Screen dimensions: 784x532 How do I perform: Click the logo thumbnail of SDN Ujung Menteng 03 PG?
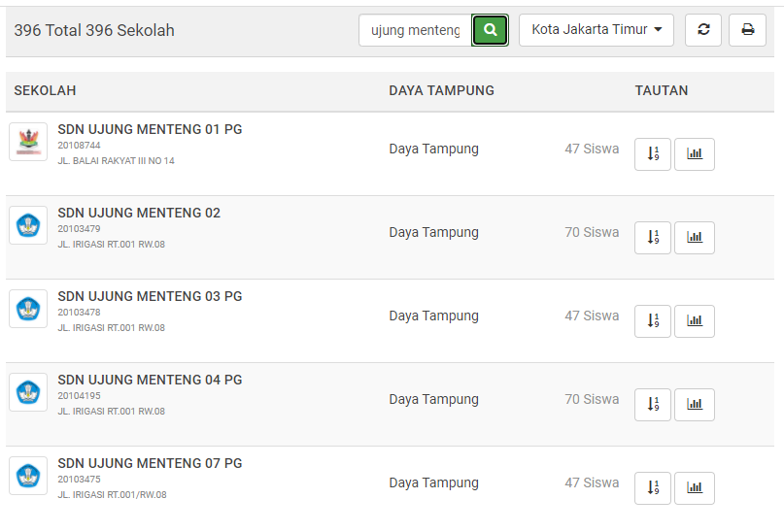tap(28, 309)
